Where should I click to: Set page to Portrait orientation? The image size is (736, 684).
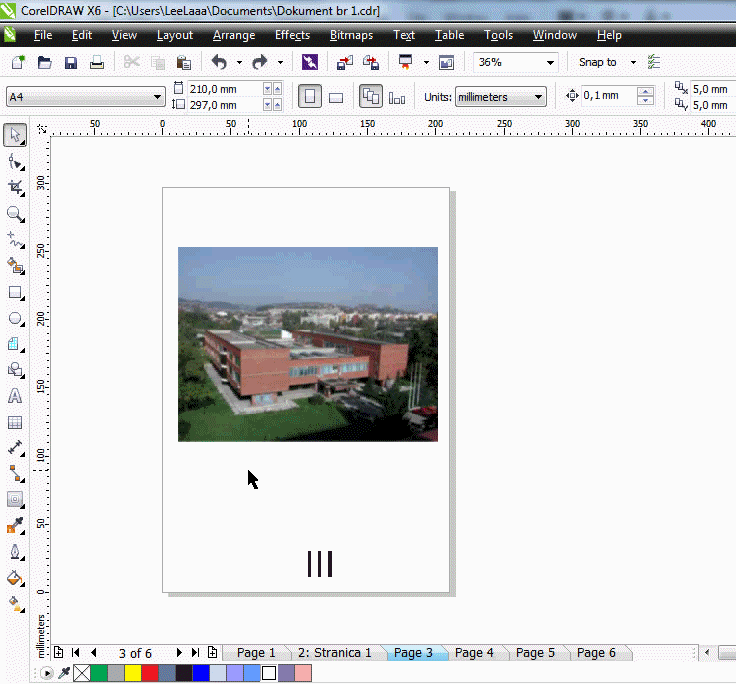pos(310,97)
